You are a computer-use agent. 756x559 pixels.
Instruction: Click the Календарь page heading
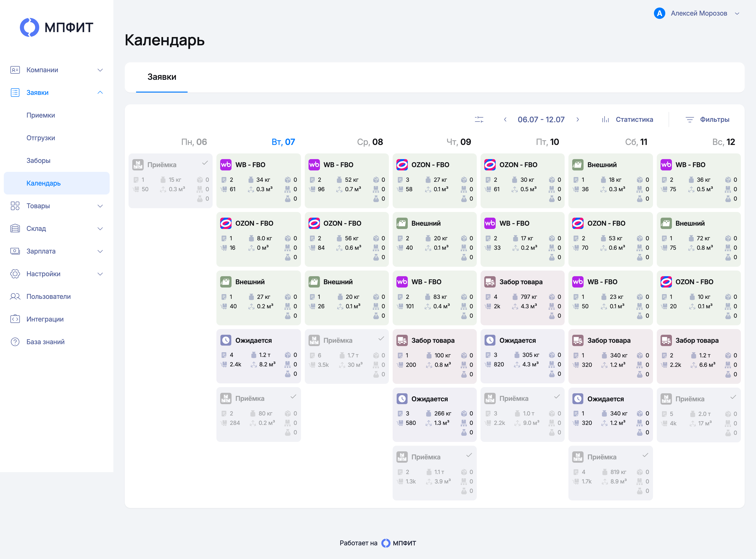pyautogui.click(x=164, y=40)
